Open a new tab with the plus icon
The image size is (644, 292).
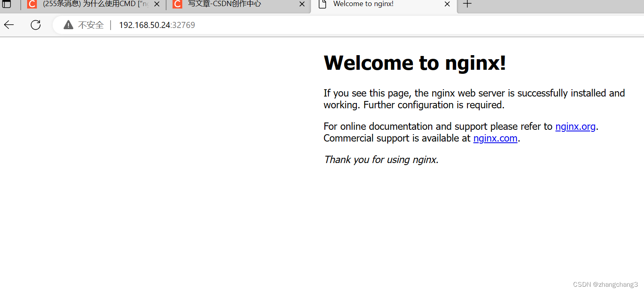pyautogui.click(x=467, y=4)
